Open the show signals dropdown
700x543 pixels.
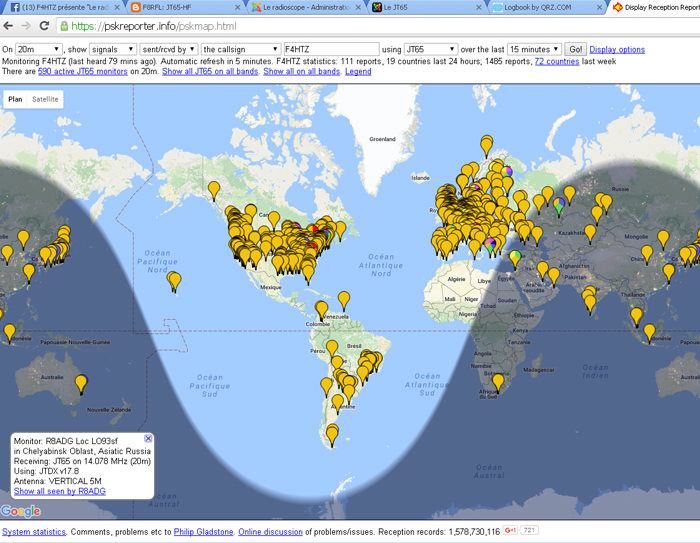click(112, 49)
